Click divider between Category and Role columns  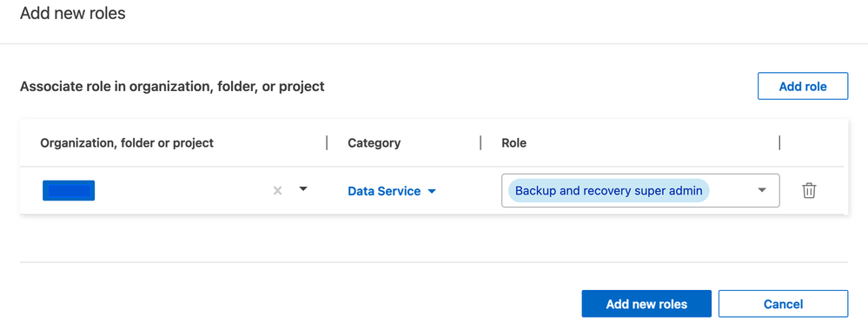click(x=480, y=143)
